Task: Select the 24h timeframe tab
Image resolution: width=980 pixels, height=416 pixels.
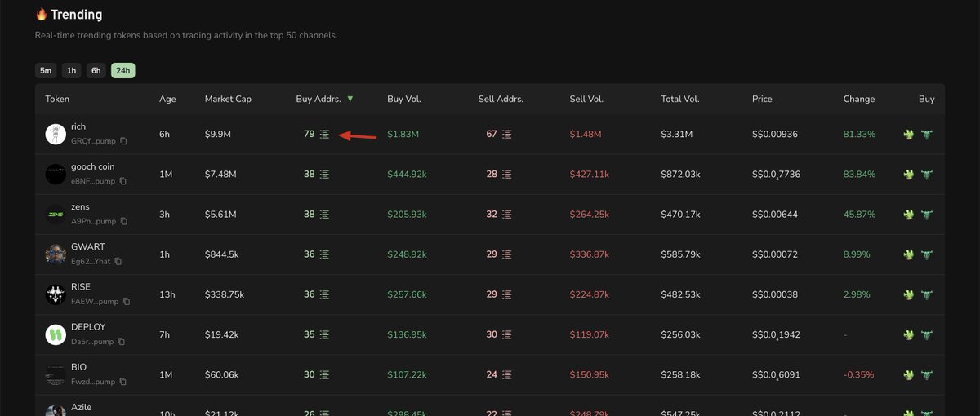Action: tap(123, 70)
